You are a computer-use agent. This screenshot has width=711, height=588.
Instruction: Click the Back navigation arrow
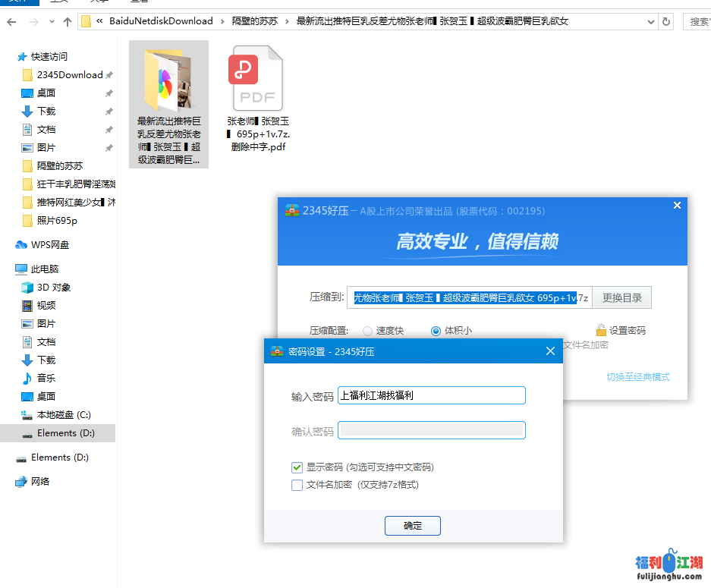pyautogui.click(x=11, y=22)
